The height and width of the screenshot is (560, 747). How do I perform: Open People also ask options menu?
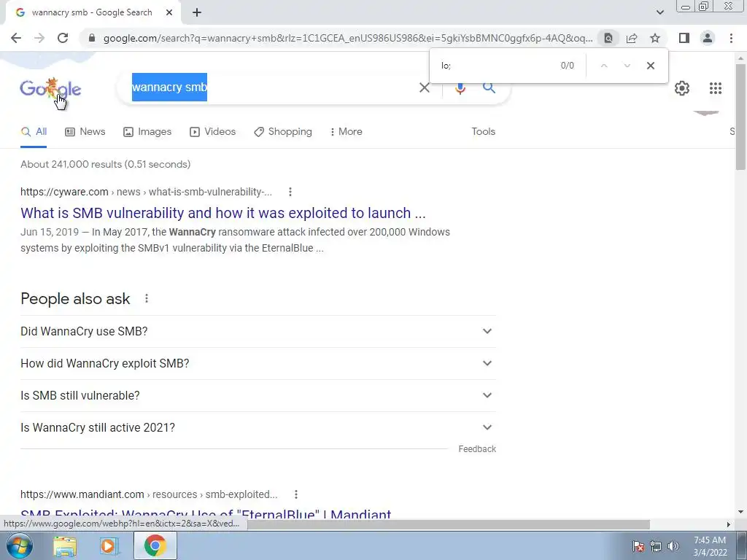[x=147, y=298]
